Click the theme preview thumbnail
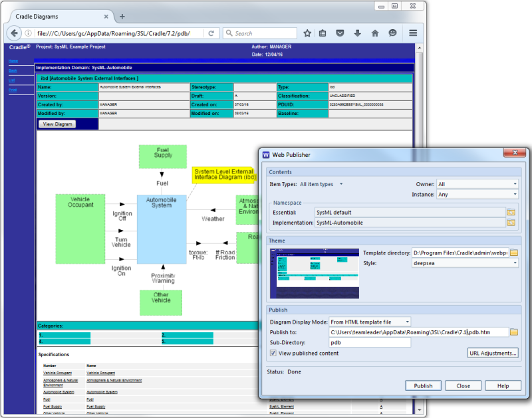The image size is (532, 418). coord(315,272)
